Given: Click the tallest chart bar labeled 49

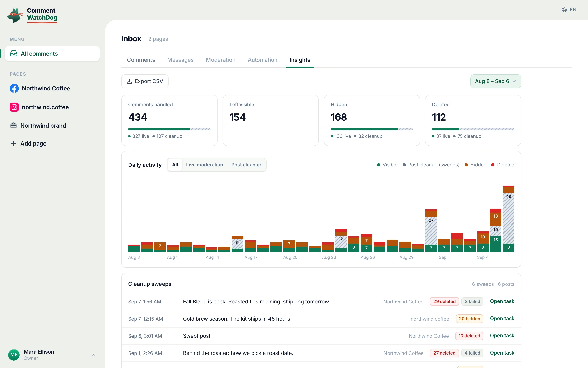Looking at the screenshot, I should click(508, 219).
